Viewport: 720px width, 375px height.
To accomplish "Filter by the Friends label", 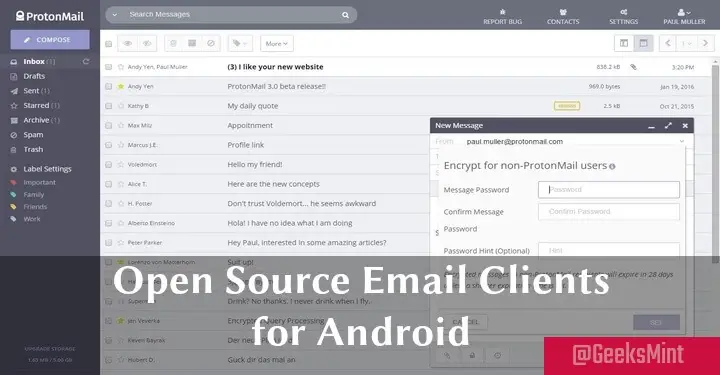I will point(34,207).
